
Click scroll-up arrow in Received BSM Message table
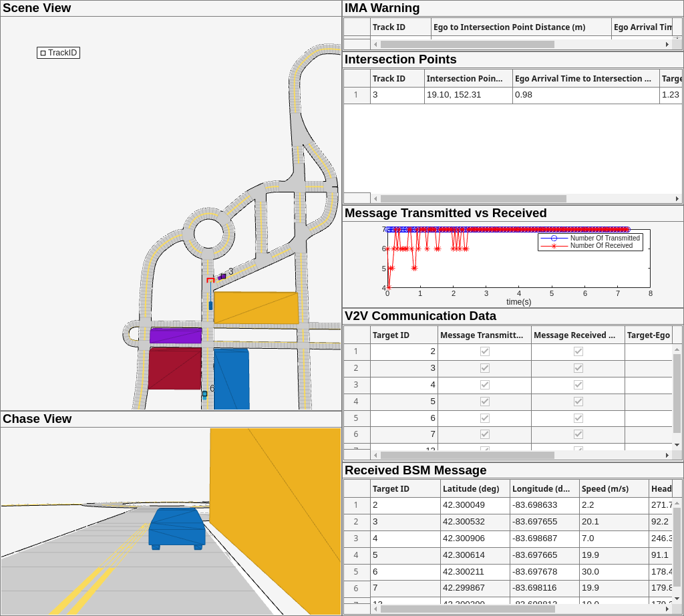coord(677,502)
